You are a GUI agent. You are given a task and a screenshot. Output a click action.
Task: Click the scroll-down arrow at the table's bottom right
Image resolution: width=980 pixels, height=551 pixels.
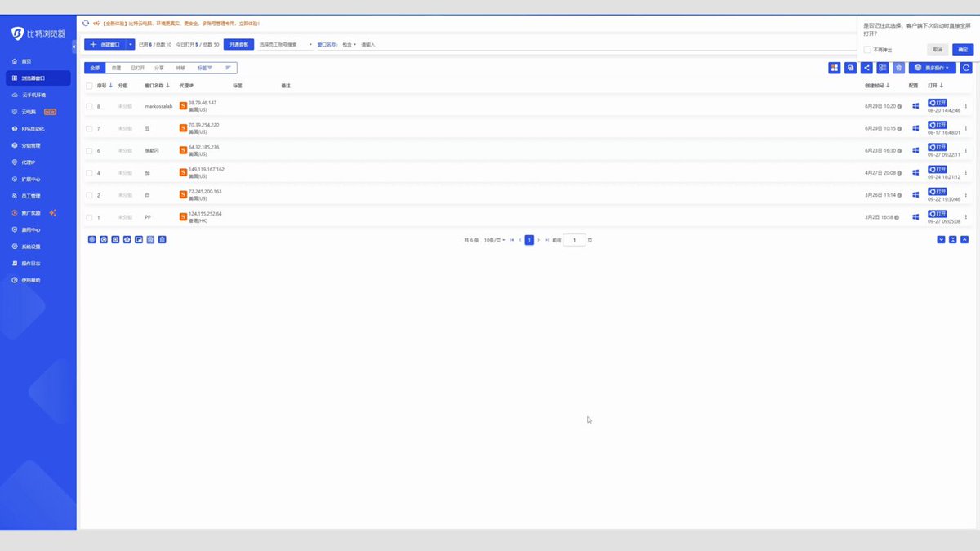click(x=942, y=239)
